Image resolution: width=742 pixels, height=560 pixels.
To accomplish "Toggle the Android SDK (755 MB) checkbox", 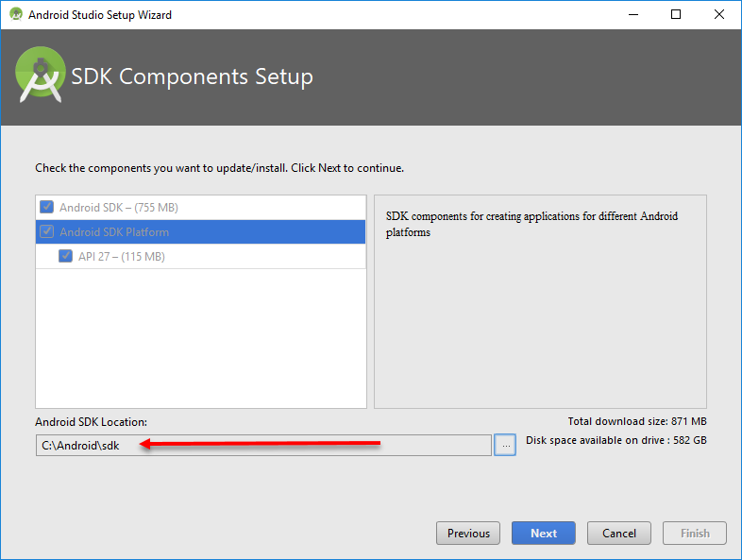I will click(46, 207).
